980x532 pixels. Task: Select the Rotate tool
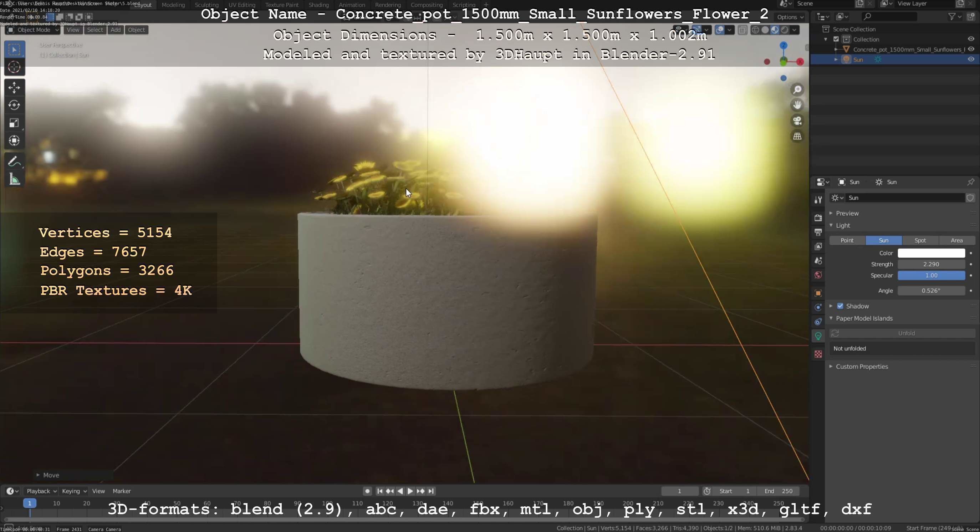click(15, 105)
